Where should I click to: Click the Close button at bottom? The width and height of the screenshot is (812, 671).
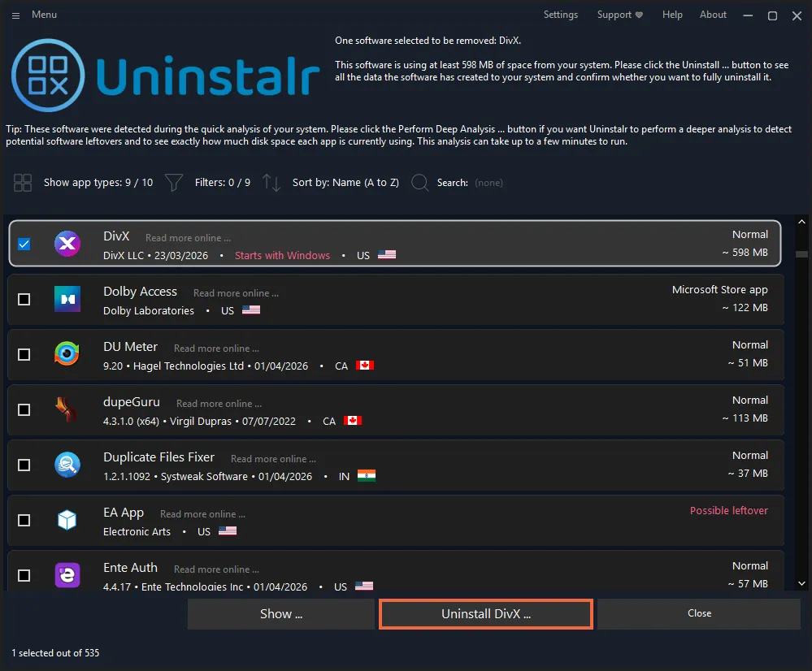pos(699,614)
